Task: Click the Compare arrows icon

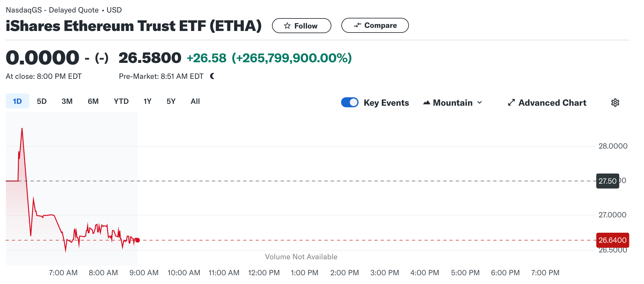Action: pos(358,25)
